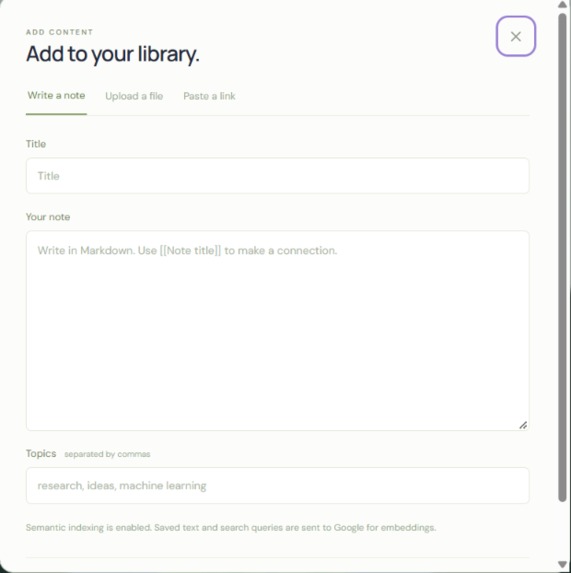Click into the Your note Markdown textarea
Screen dimensions: 571x573
click(x=277, y=330)
